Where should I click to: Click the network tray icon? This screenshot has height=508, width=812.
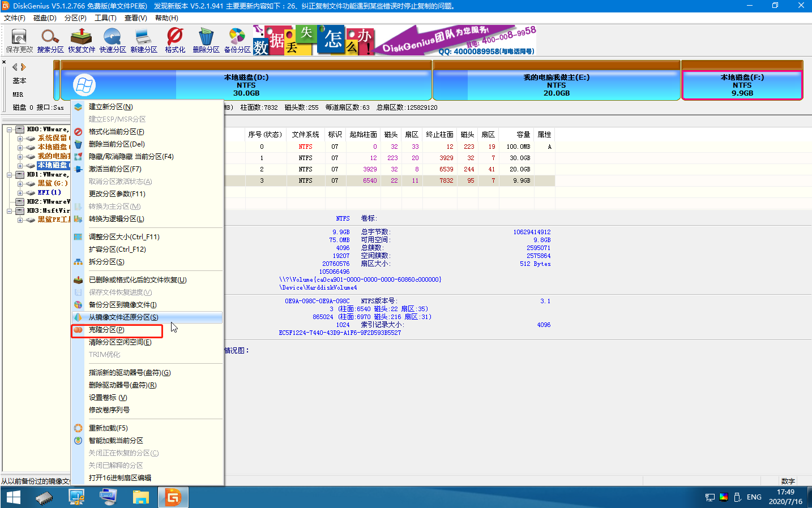pyautogui.click(x=710, y=497)
